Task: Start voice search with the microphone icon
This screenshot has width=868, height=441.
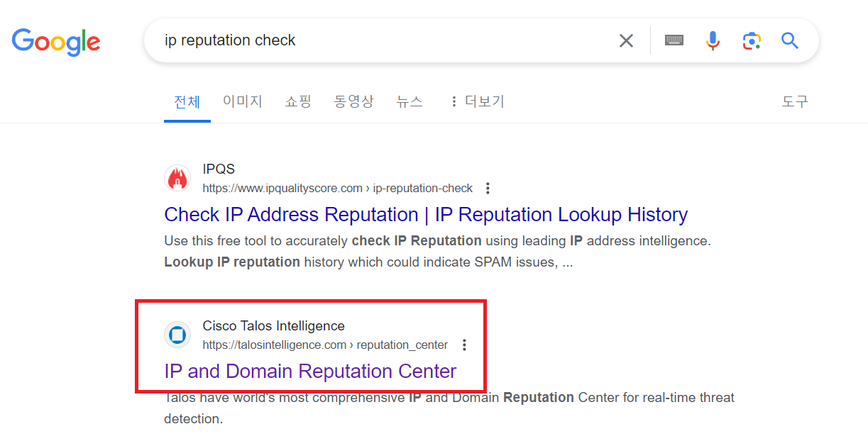Action: [x=713, y=40]
